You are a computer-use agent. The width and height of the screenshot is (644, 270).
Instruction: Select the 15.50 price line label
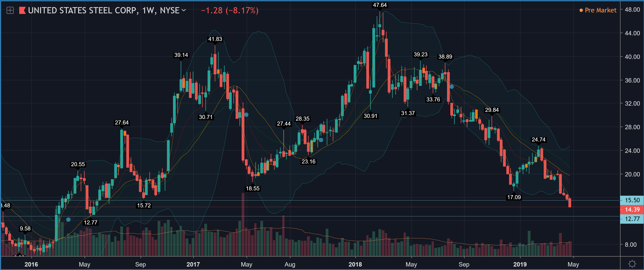[632, 200]
